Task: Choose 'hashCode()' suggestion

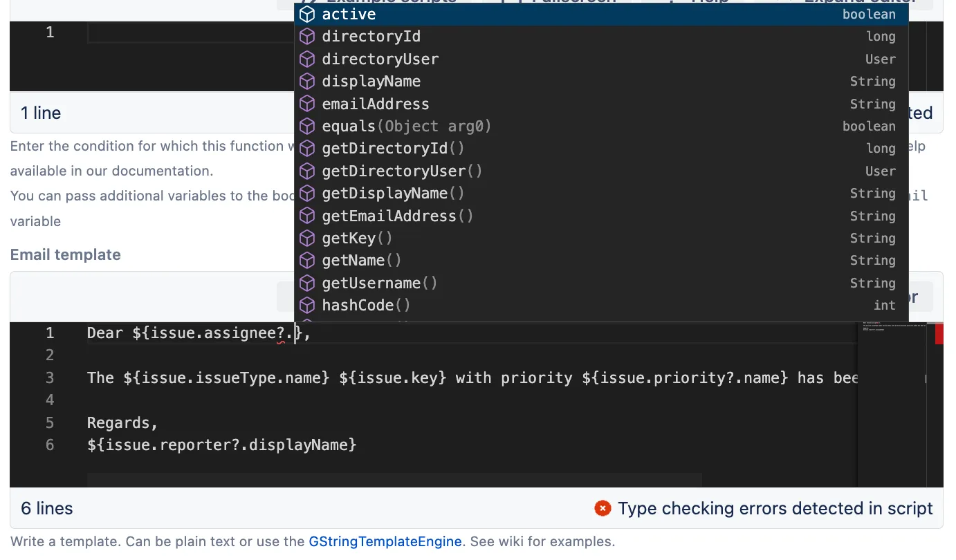Action: (601, 306)
